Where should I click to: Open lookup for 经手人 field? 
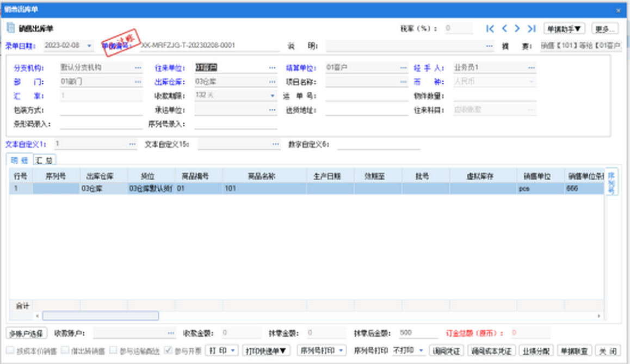coord(530,68)
